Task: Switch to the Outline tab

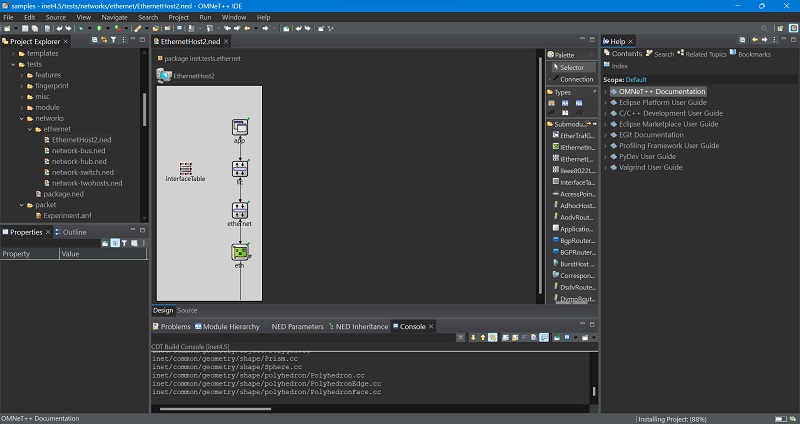Action: pos(70,232)
